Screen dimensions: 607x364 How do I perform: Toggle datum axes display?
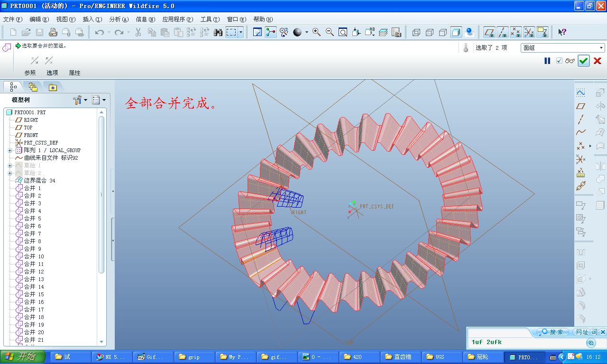(x=503, y=32)
